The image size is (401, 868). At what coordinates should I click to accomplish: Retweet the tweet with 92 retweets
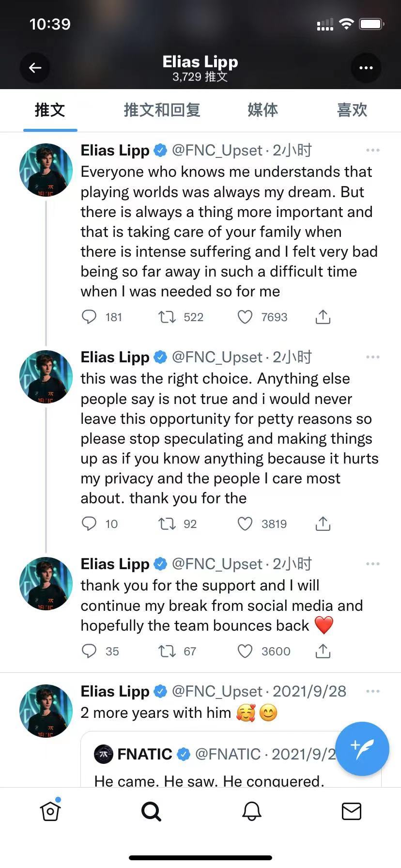[167, 524]
